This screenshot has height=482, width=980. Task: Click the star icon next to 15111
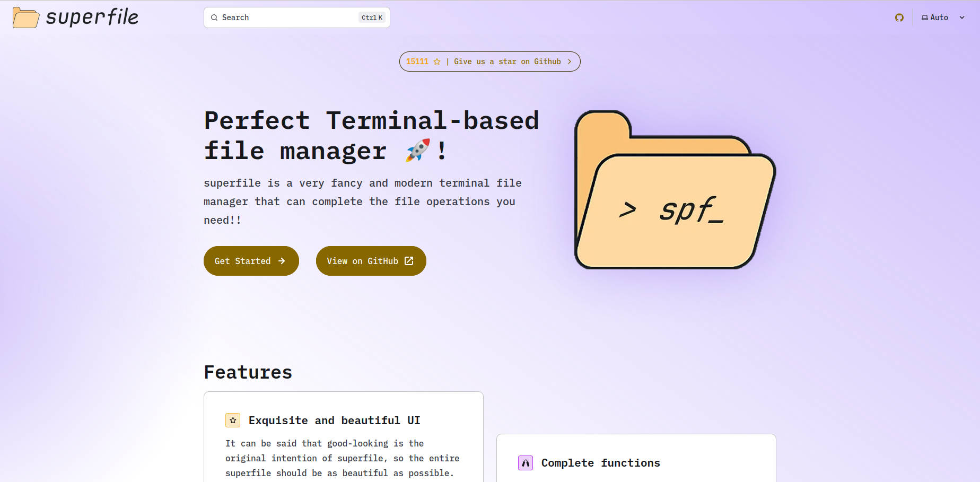[437, 62]
